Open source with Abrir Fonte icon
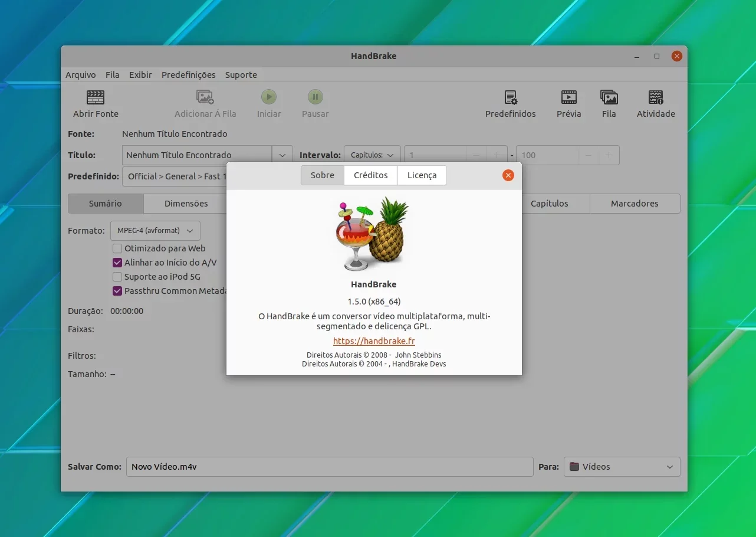Viewport: 756px width, 537px height. [96, 97]
